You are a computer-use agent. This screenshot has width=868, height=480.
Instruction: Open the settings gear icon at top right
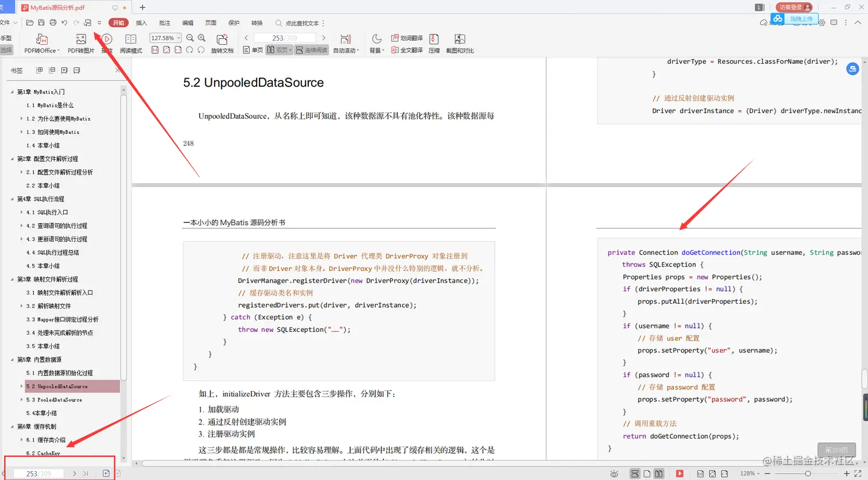coord(822,23)
